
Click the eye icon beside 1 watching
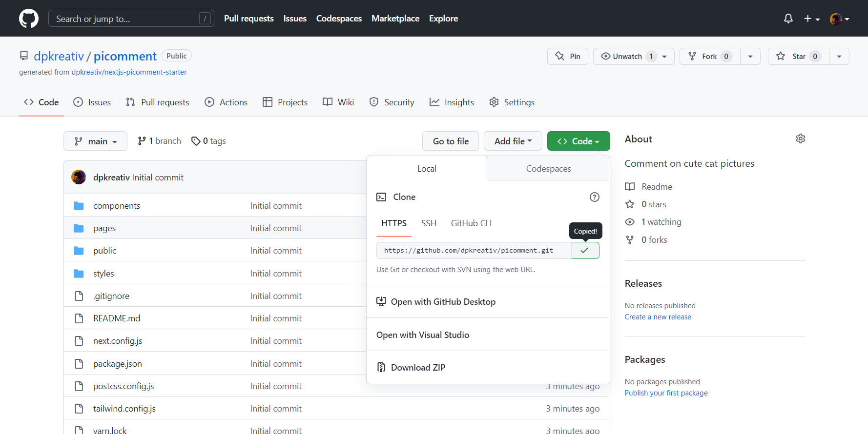[630, 222]
